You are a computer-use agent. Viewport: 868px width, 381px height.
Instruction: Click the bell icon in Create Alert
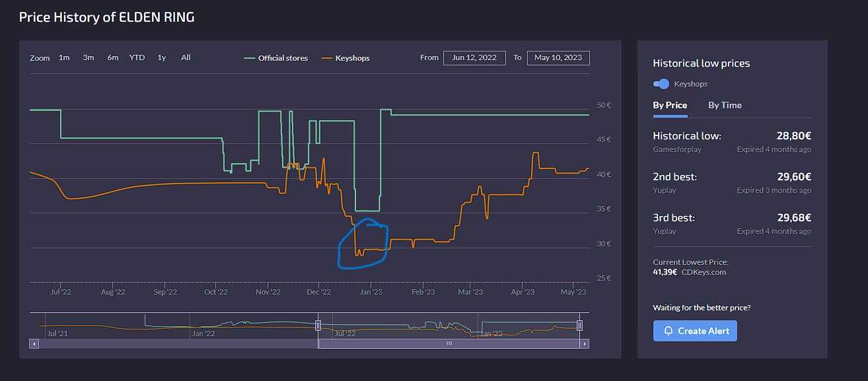pos(669,331)
